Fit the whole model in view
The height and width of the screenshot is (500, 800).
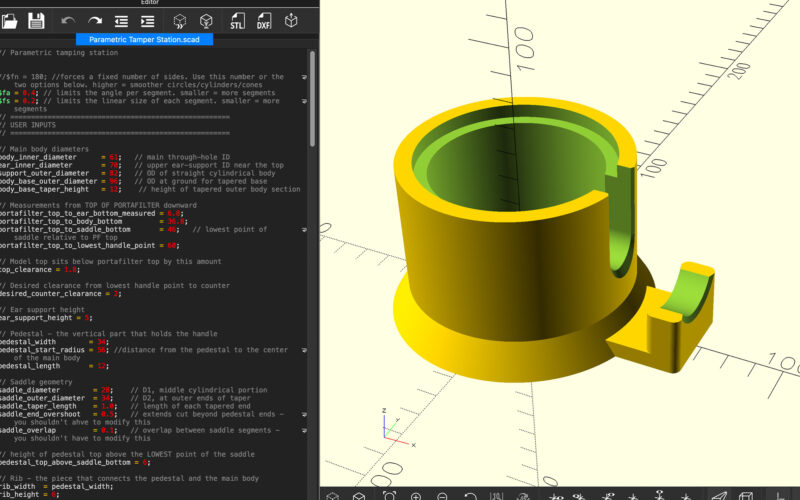coord(389,496)
